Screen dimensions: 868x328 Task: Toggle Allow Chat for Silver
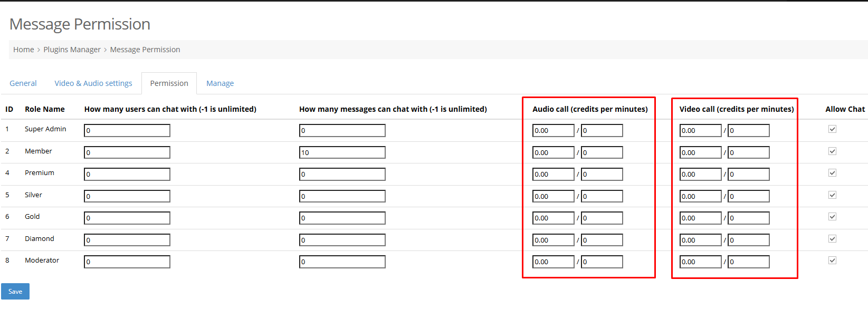tap(832, 195)
